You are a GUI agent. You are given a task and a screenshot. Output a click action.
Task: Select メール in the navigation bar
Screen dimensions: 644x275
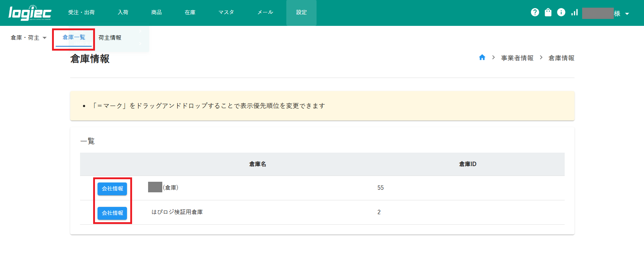tap(265, 12)
